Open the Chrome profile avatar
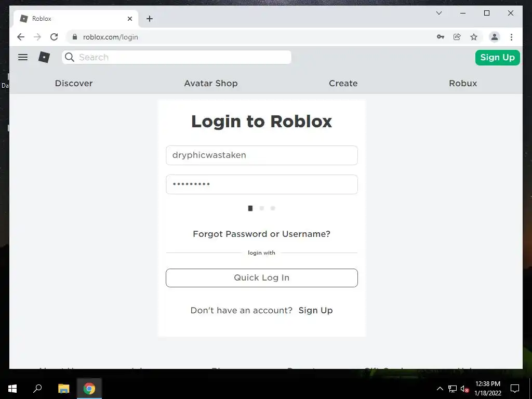Image resolution: width=532 pixels, height=399 pixels. 495,37
